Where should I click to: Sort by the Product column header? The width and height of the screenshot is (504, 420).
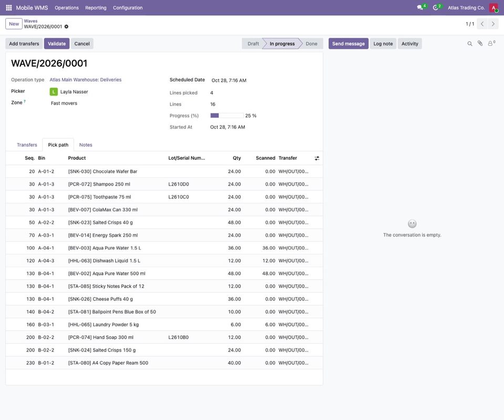(x=77, y=158)
